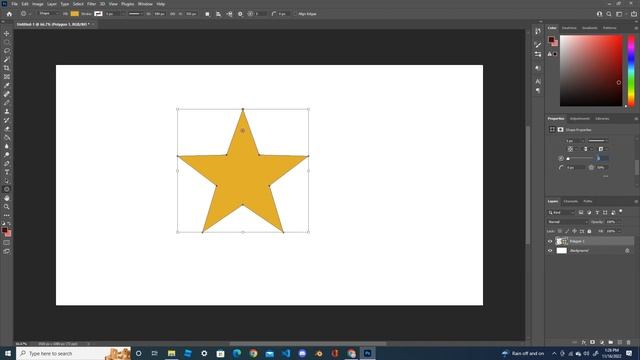Select the Horizontal Type tool
Screen dimensions: 640x360
point(7,172)
